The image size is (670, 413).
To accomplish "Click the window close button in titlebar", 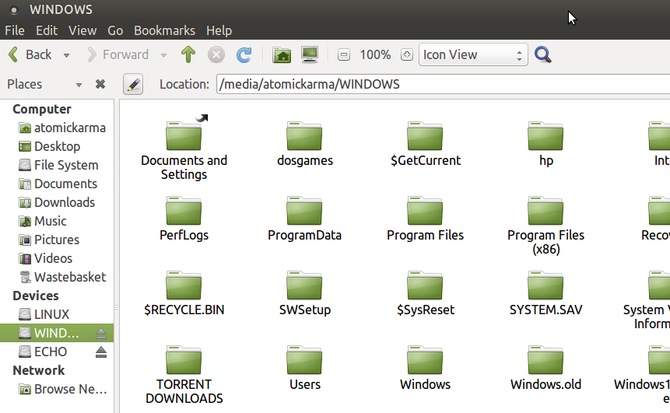I will 14,10.
